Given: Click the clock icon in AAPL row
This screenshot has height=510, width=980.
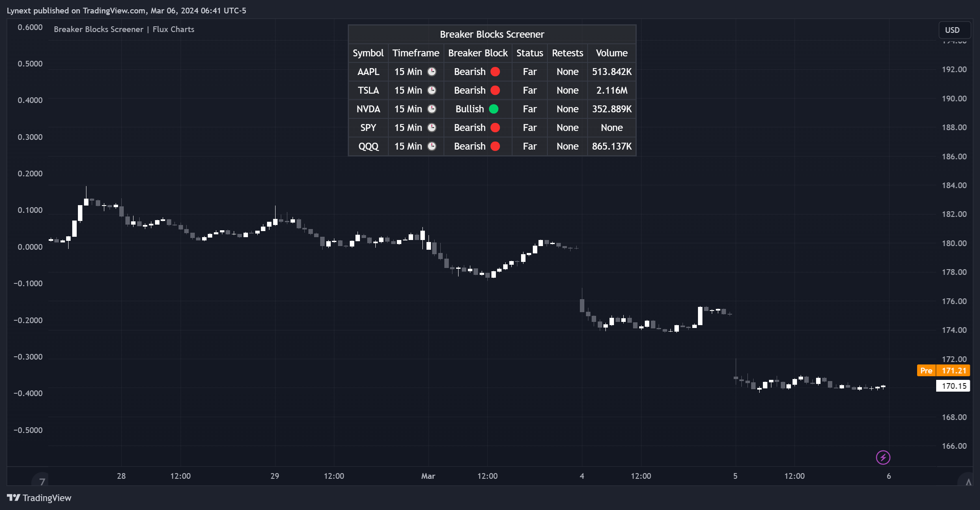Looking at the screenshot, I should pyautogui.click(x=432, y=71).
